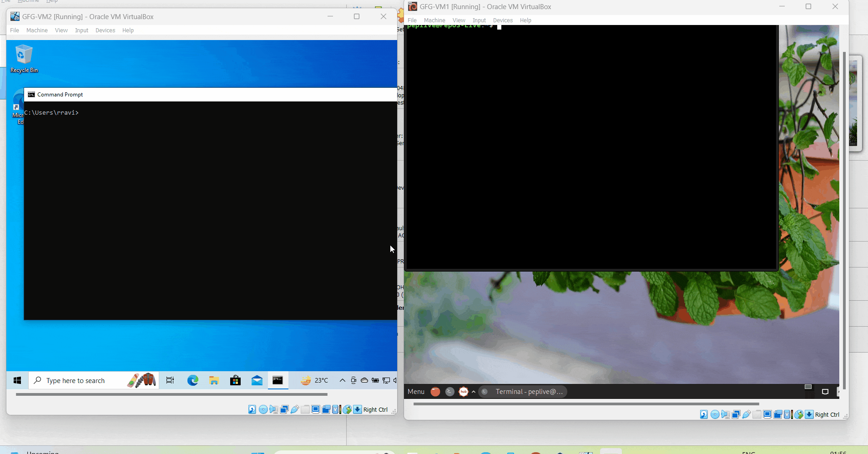
Task: Click USB devices icon in GFG-VM1 status bar
Action: pyautogui.click(x=747, y=414)
